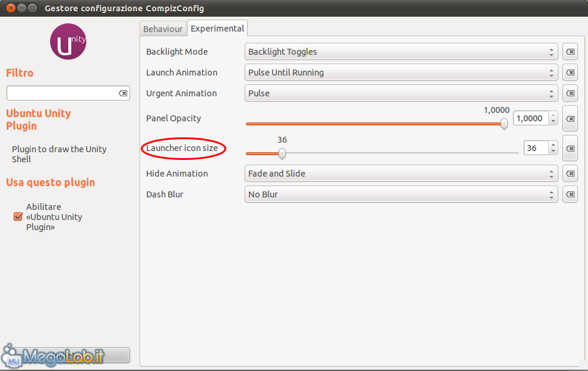Image resolution: width=588 pixels, height=371 pixels.
Task: Click the Backlight Mode label
Action: coord(177,52)
